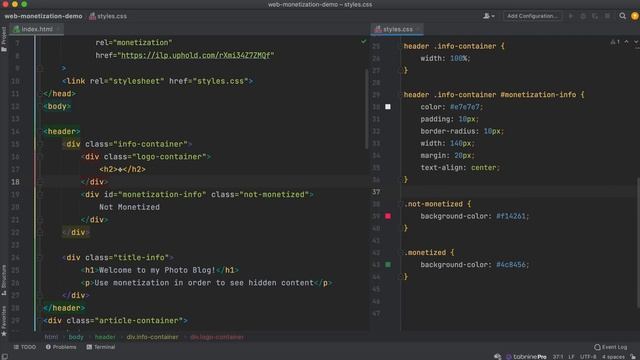
Task: Toggle tool window bars icon at bottom-left corner
Action: tap(4, 356)
